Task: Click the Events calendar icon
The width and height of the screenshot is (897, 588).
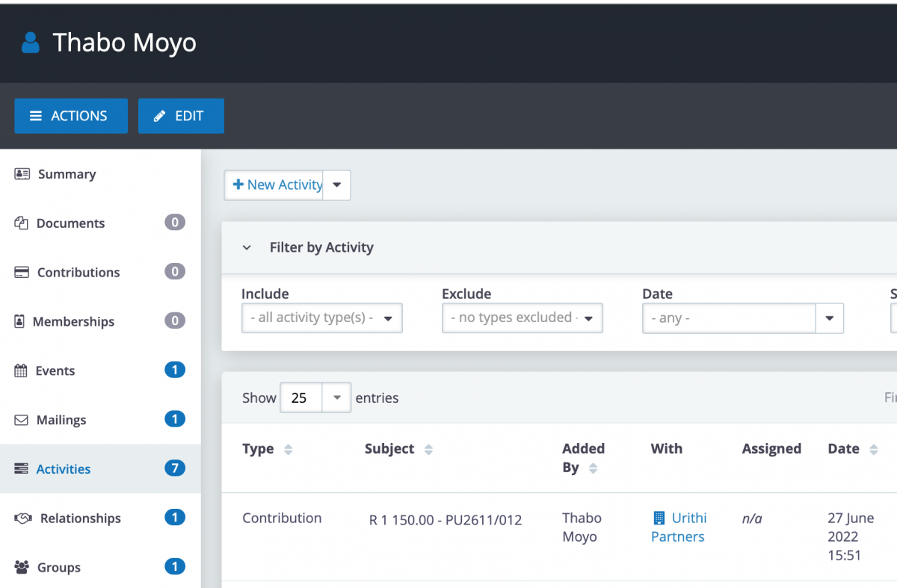Action: click(21, 370)
